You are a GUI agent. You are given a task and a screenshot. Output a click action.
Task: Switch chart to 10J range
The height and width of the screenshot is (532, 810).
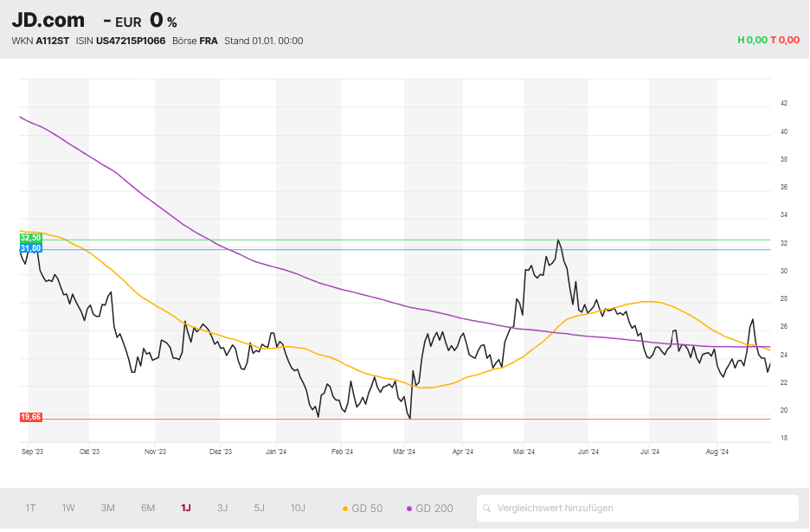298,508
